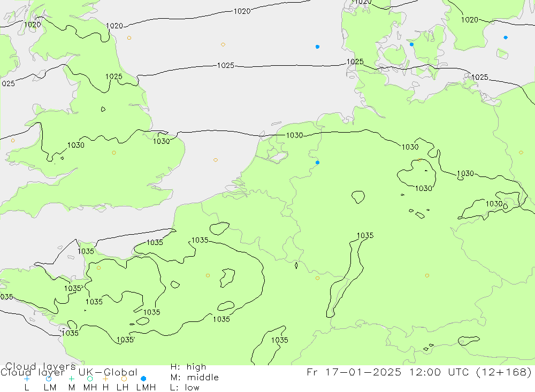Select the orange LH marker over central England
Screen dimensions: 535x392
click(114, 153)
